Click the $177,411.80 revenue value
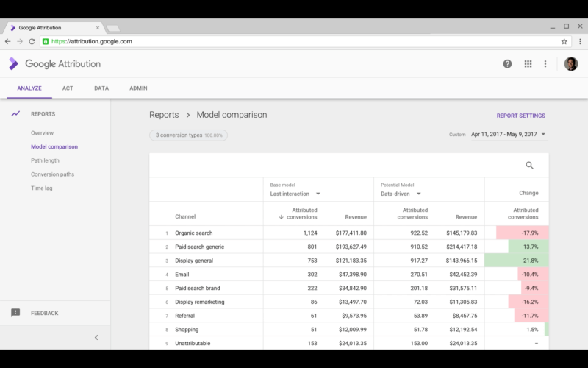The width and height of the screenshot is (588, 368). [351, 233]
